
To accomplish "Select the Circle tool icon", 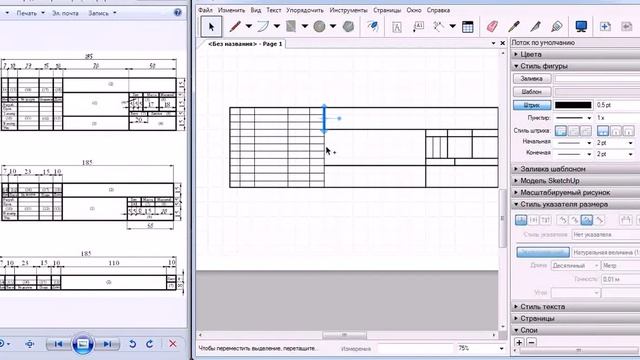I will [319, 27].
